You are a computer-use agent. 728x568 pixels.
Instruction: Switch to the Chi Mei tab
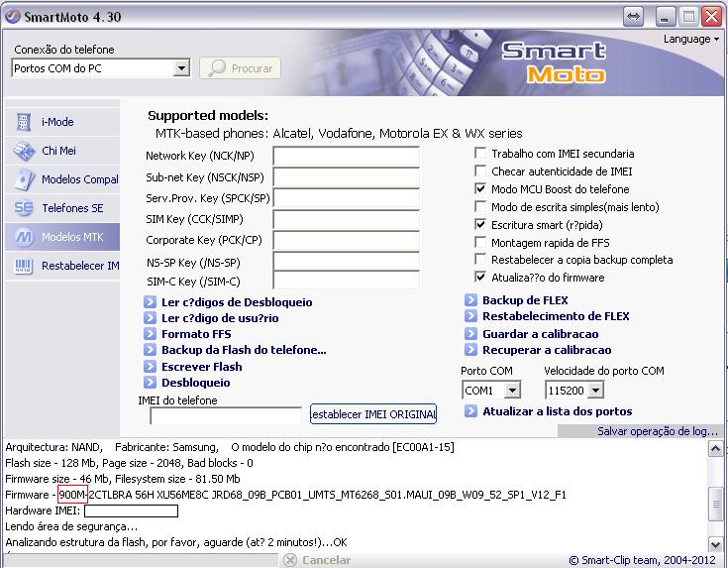tap(62, 151)
